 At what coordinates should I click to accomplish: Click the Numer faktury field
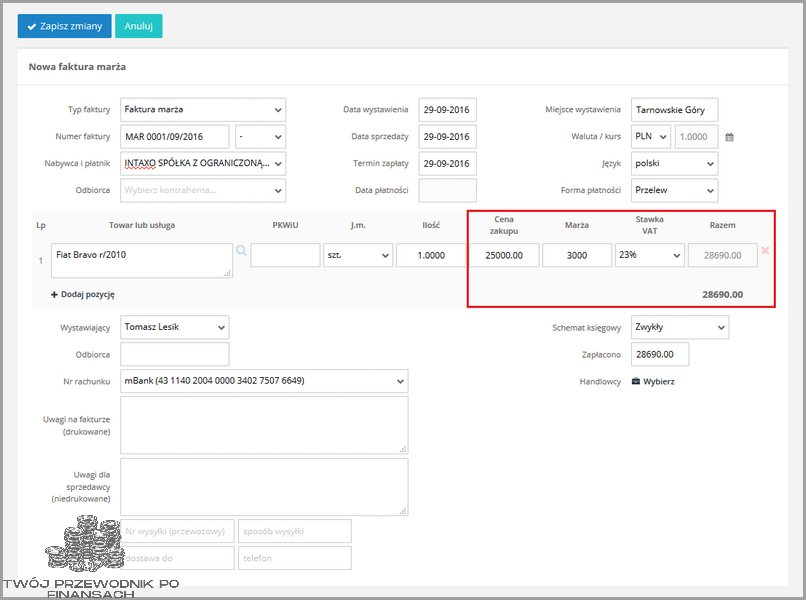[175, 137]
